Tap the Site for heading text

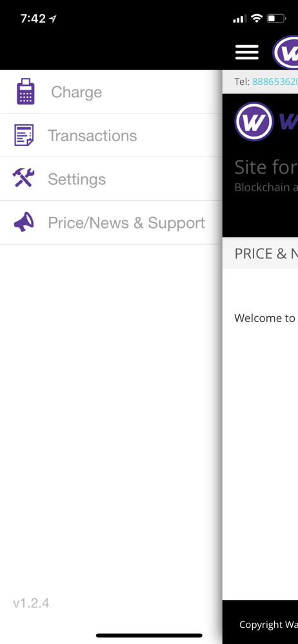coord(266,167)
